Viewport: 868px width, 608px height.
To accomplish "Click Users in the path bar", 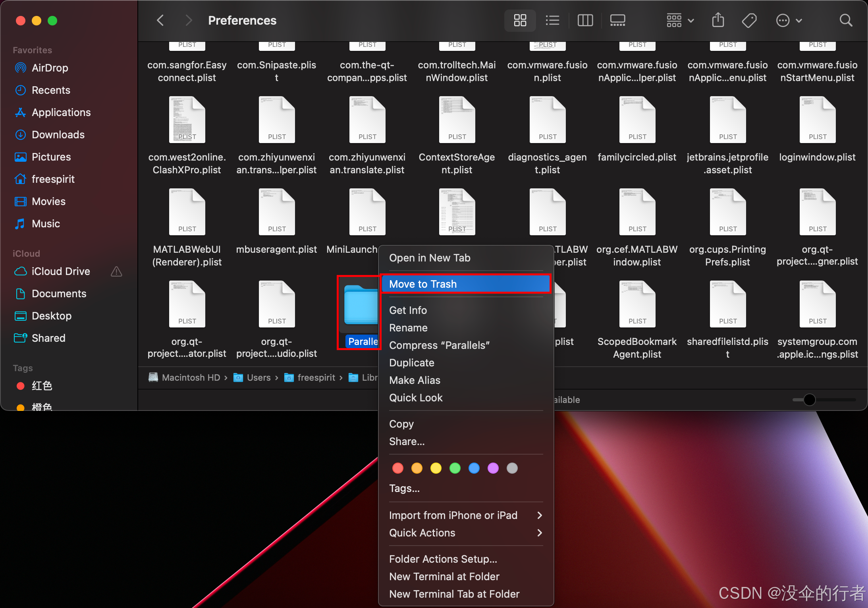I will (258, 378).
